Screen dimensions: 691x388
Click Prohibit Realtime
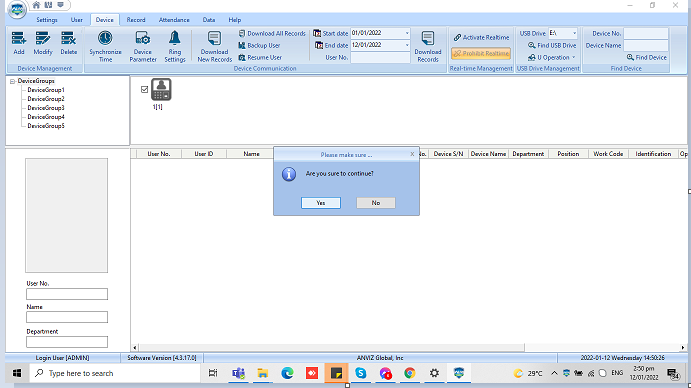point(481,53)
